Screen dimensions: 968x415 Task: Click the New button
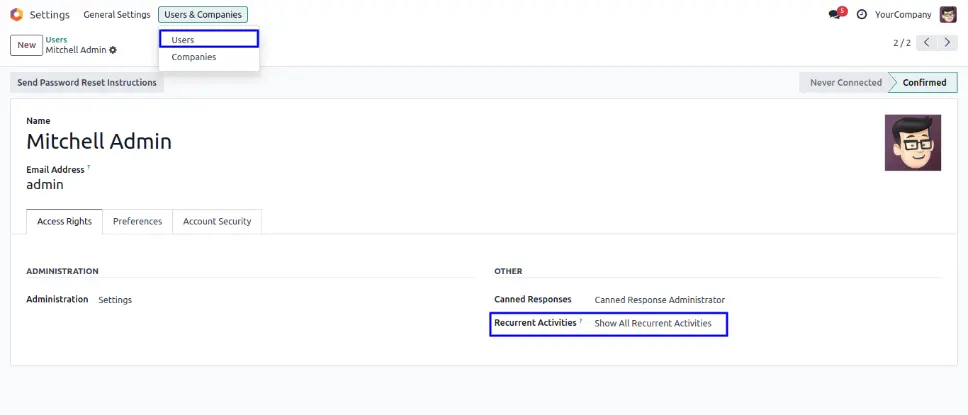coord(26,45)
